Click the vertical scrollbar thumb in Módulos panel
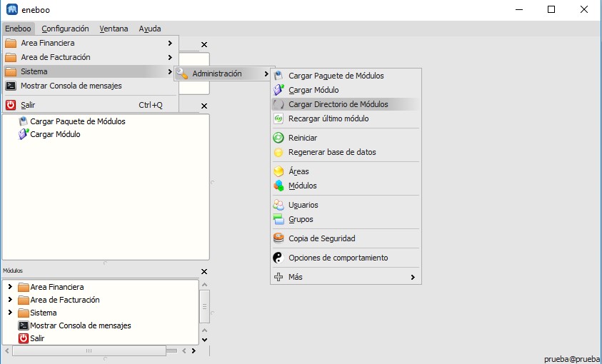602x364 pixels. pos(205,307)
